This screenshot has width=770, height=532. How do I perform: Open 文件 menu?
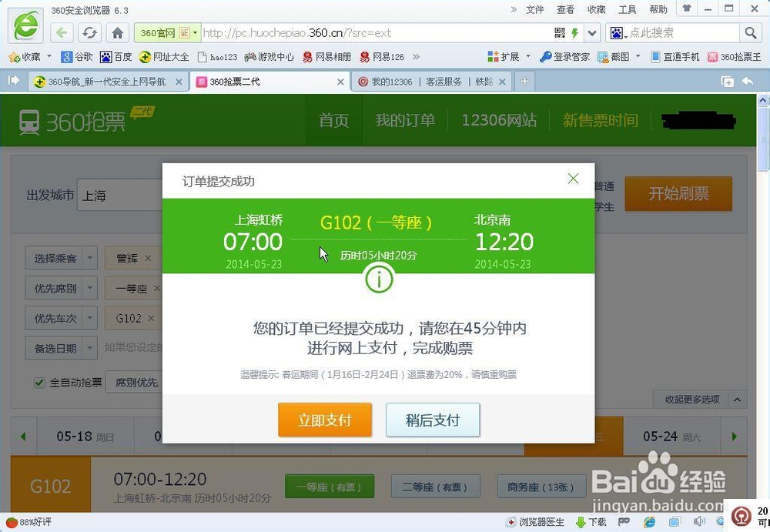[x=535, y=9]
